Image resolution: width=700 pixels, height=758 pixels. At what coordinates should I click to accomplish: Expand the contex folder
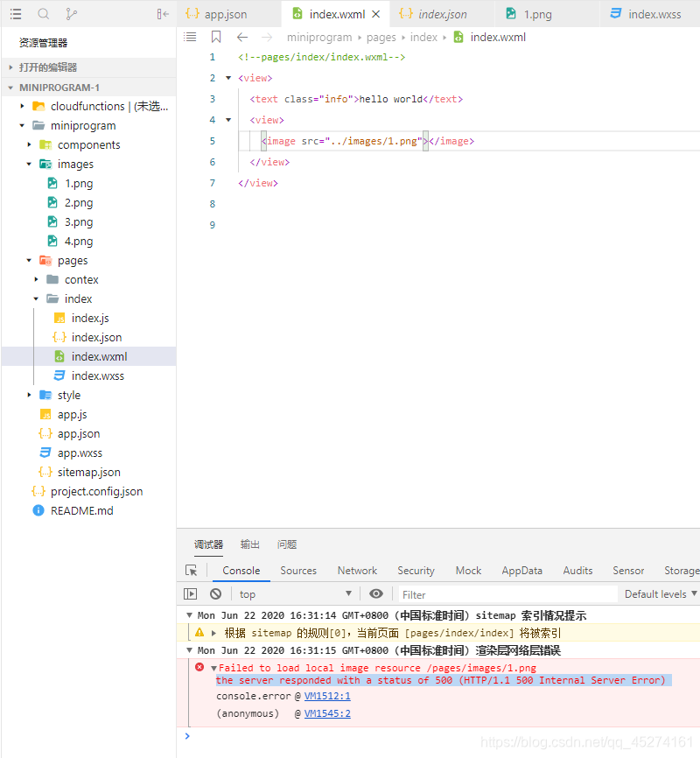pyautogui.click(x=89, y=279)
